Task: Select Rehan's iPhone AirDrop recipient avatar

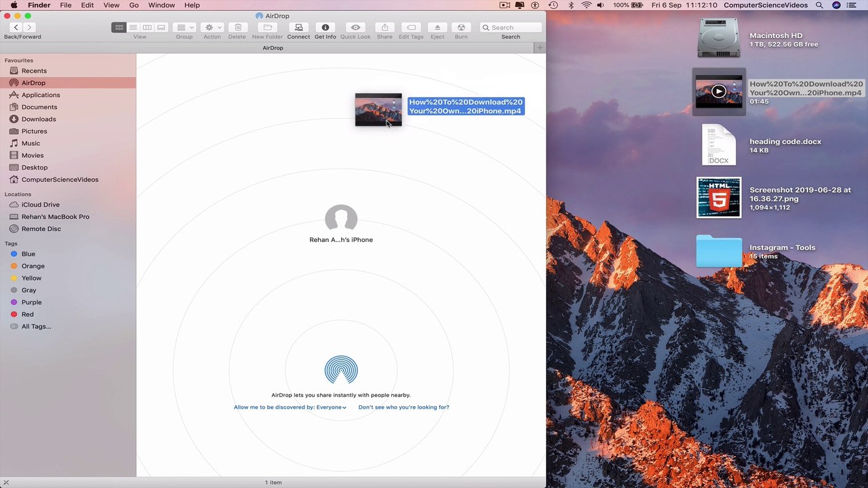Action: [341, 218]
